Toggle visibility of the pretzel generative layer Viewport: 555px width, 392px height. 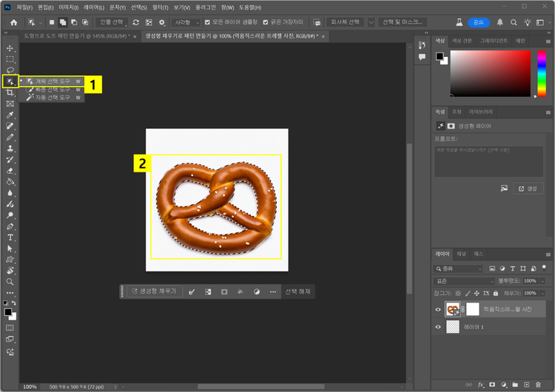click(438, 309)
